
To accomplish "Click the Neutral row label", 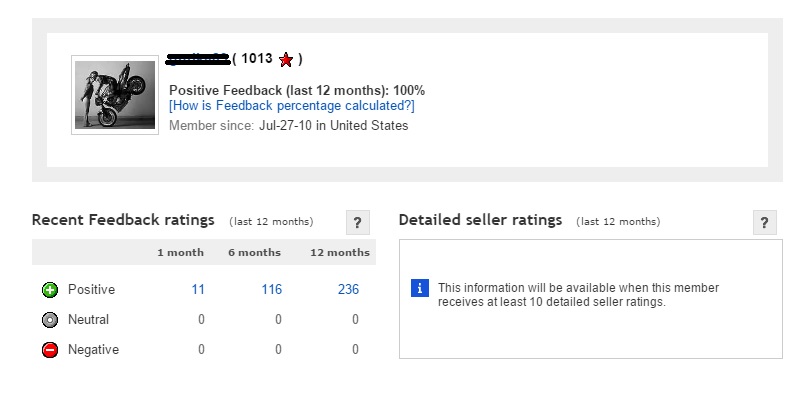I will pos(88,319).
